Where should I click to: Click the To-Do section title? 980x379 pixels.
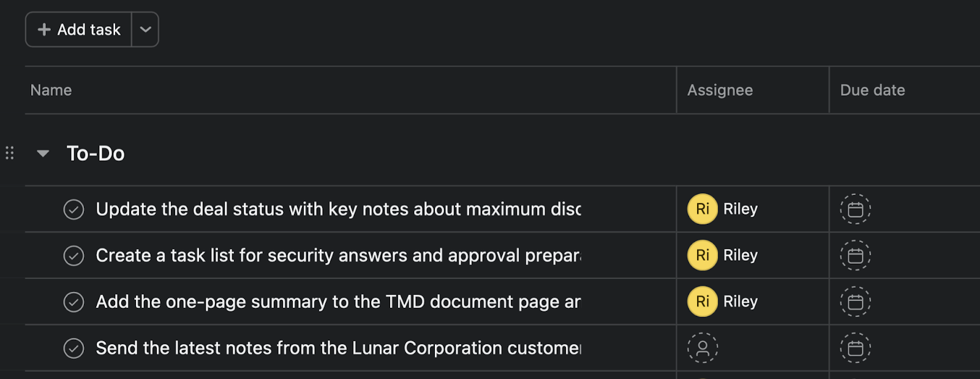coord(96,153)
